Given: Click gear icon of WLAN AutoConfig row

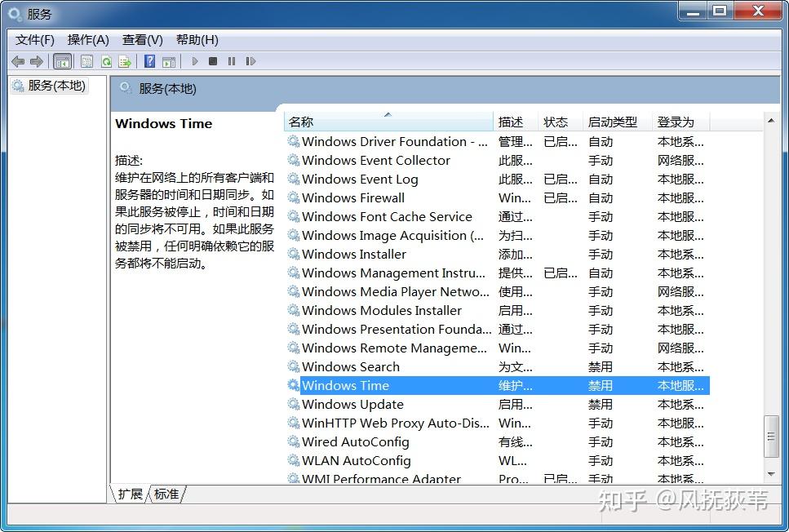Looking at the screenshot, I should click(x=294, y=460).
